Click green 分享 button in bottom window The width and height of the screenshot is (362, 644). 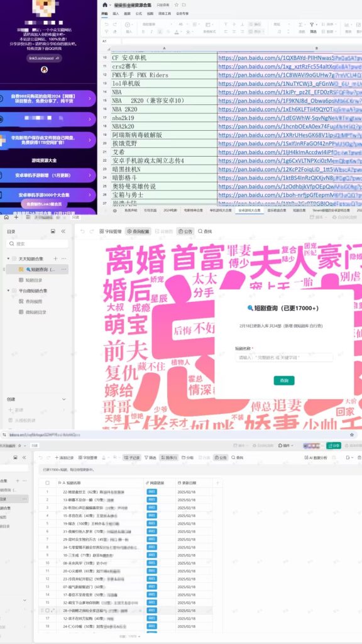(334, 445)
